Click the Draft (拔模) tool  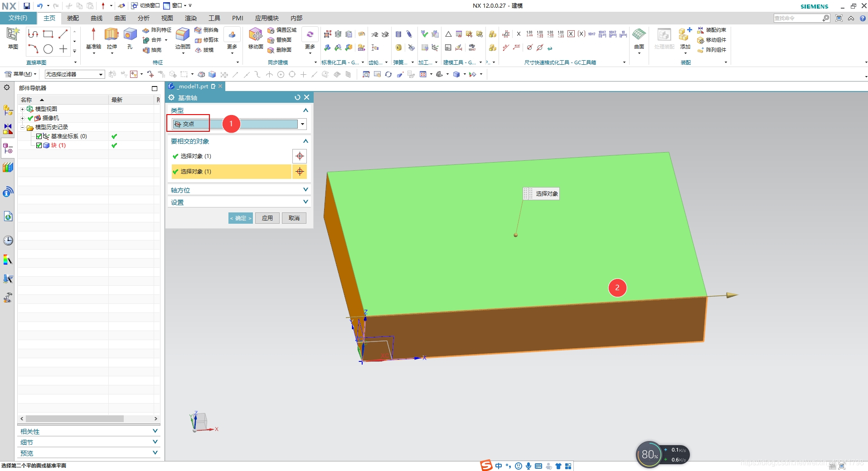click(204, 50)
